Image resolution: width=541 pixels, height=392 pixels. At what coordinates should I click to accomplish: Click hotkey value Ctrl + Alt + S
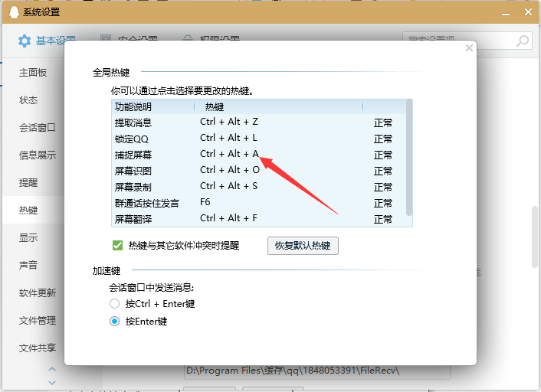click(229, 186)
